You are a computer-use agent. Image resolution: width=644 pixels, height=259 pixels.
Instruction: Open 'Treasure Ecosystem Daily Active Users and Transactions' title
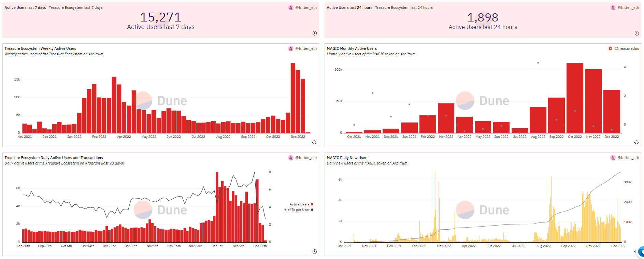click(x=54, y=158)
